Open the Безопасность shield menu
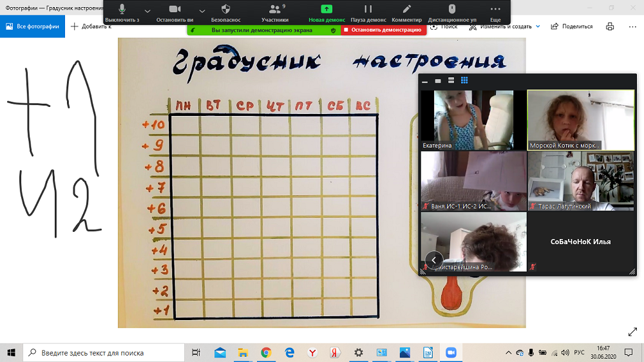 click(225, 10)
